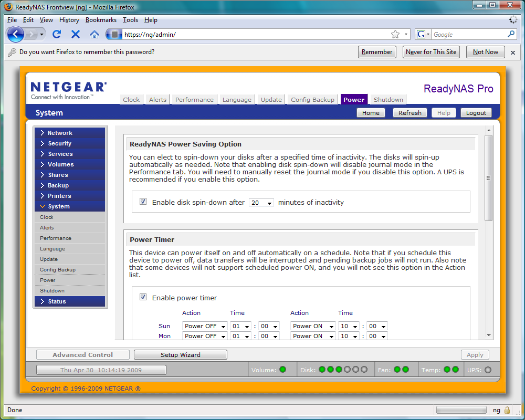Click the Logout button
525x420 pixels.
476,113
